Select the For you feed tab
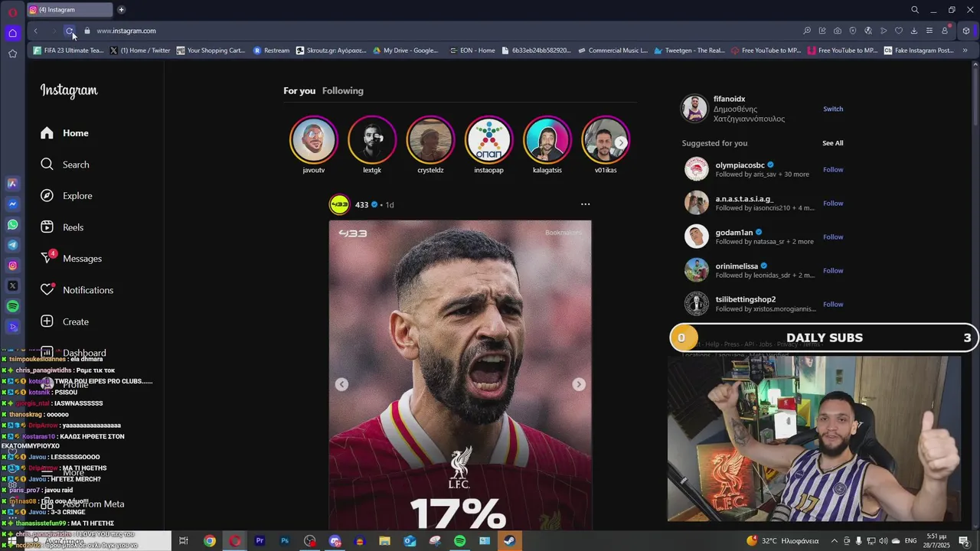Viewport: 980px width, 551px height. pos(299,91)
